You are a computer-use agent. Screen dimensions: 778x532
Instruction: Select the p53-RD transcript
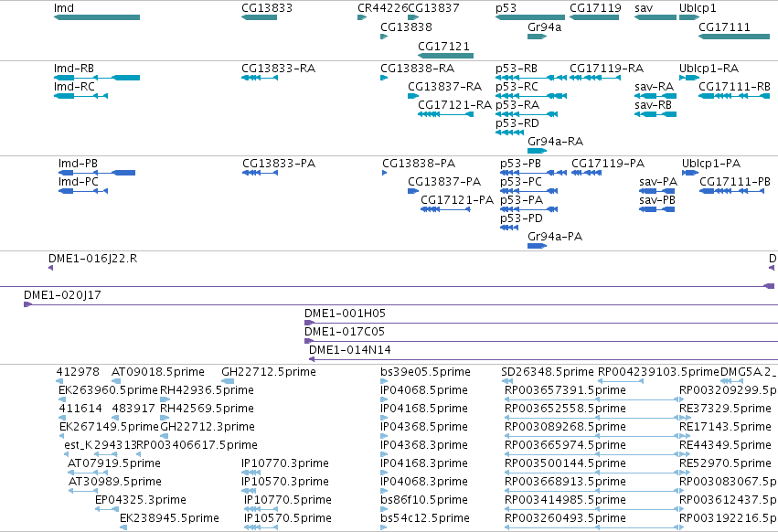coord(509,133)
